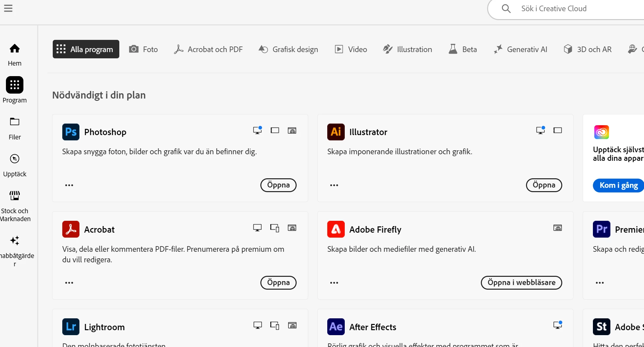Click Öppna i webbläsare for Firefly
Screen dimensions: 644x347
[521, 282]
